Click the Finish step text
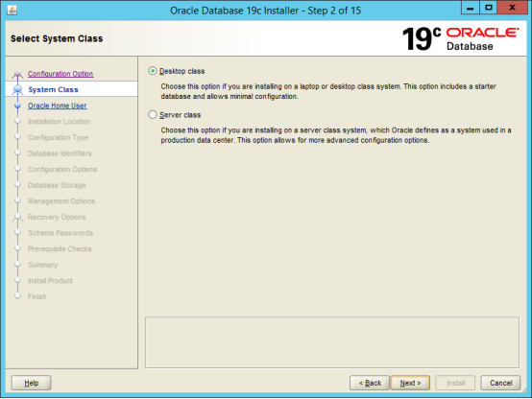This screenshot has width=532, height=399. coord(37,296)
